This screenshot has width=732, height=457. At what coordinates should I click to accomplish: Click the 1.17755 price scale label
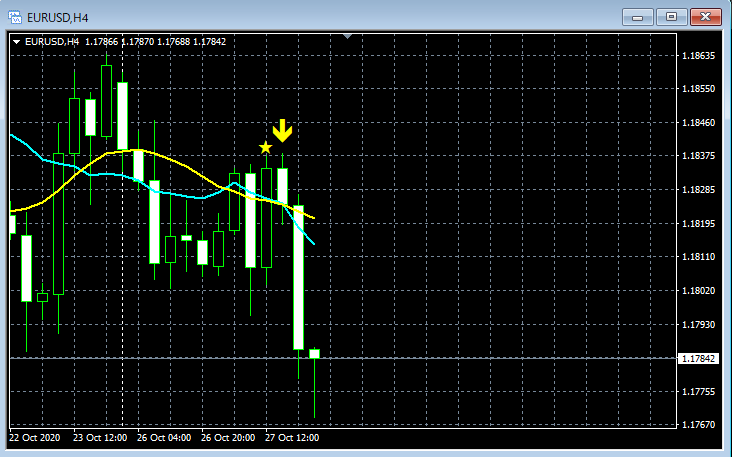coord(698,392)
